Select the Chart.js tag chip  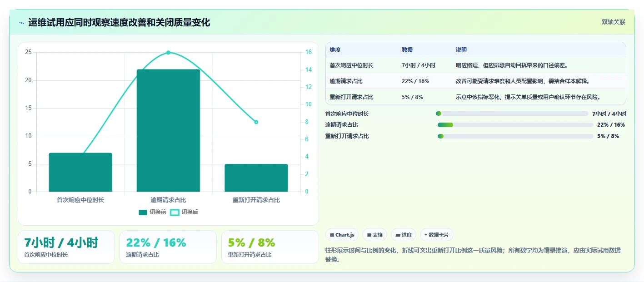[342, 235]
